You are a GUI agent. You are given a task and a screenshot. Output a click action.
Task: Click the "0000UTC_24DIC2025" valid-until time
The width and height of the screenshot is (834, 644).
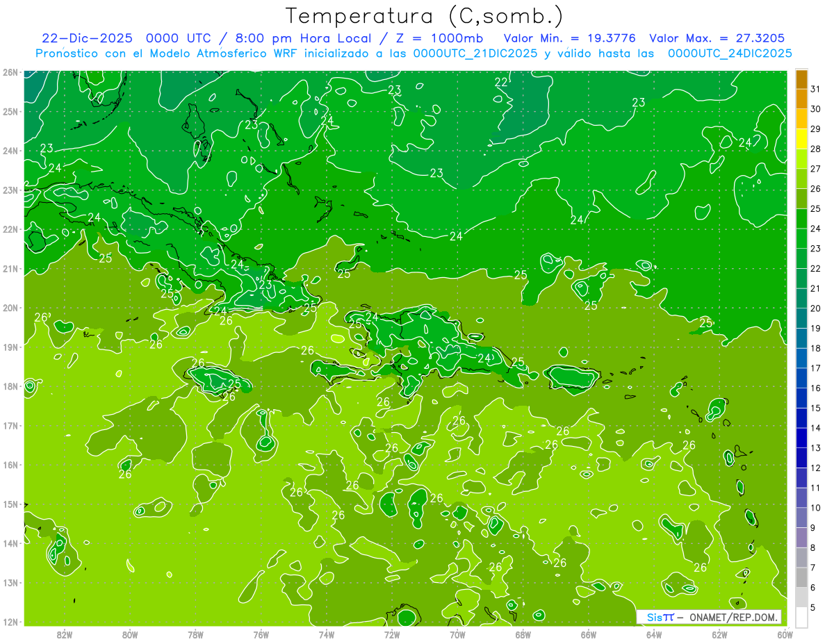730,53
